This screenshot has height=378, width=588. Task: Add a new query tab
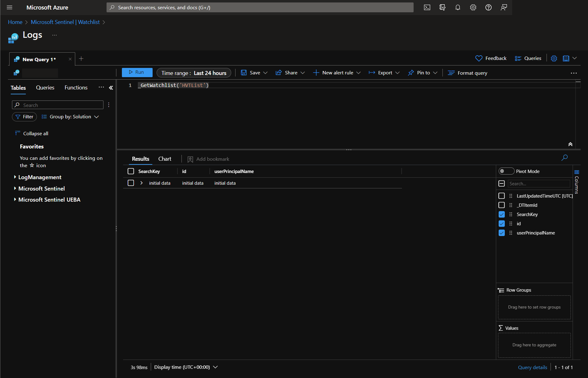coord(81,59)
